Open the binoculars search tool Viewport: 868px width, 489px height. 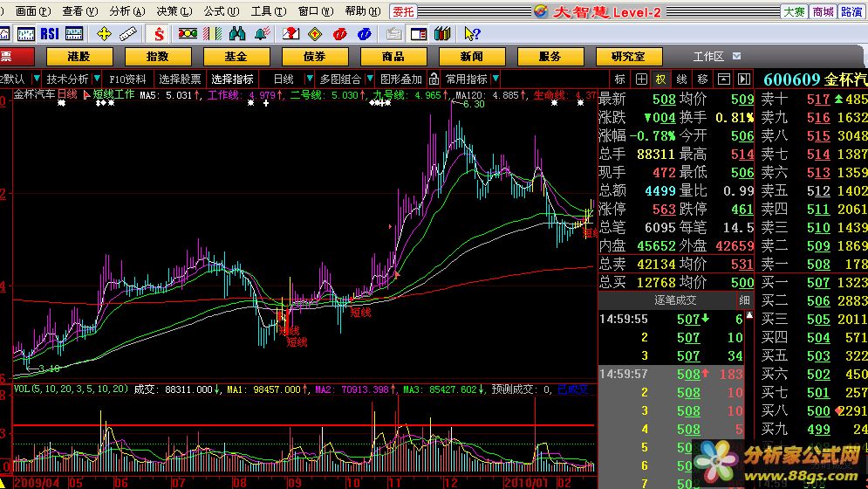pos(237,34)
